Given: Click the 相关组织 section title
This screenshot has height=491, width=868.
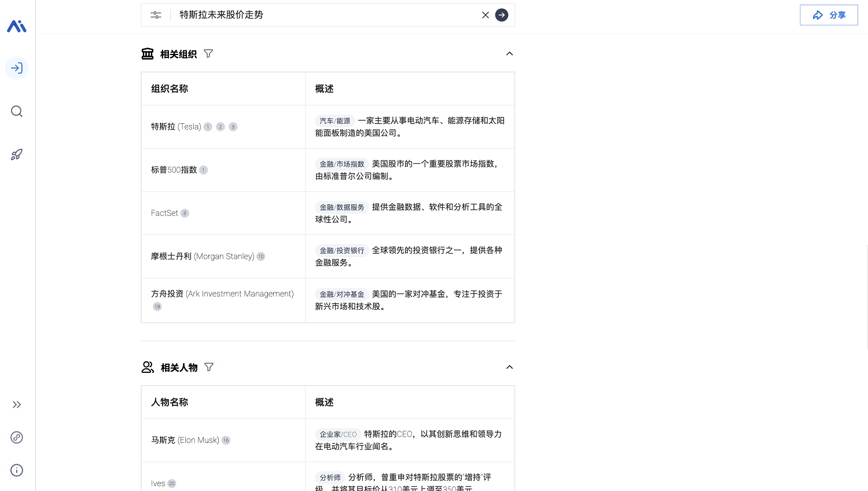Looking at the screenshot, I should pos(178,54).
